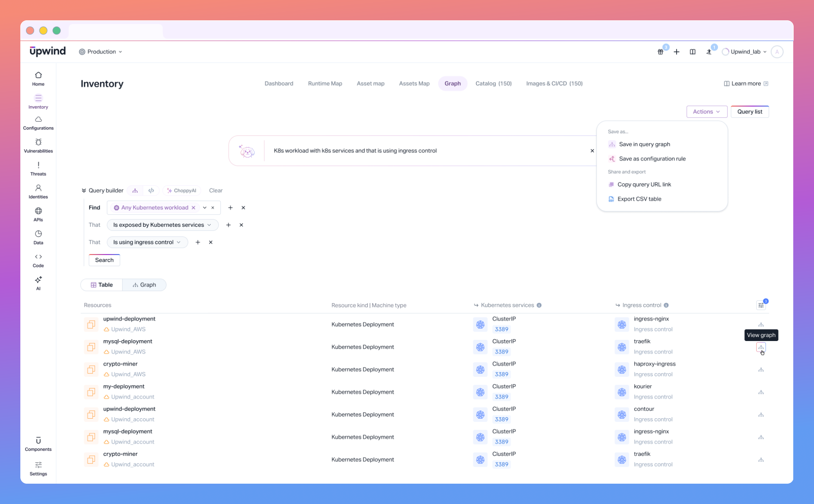Viewport: 814px width, 504px height.
Task: Remove Any Kubernetes workload chip
Action: click(x=194, y=208)
